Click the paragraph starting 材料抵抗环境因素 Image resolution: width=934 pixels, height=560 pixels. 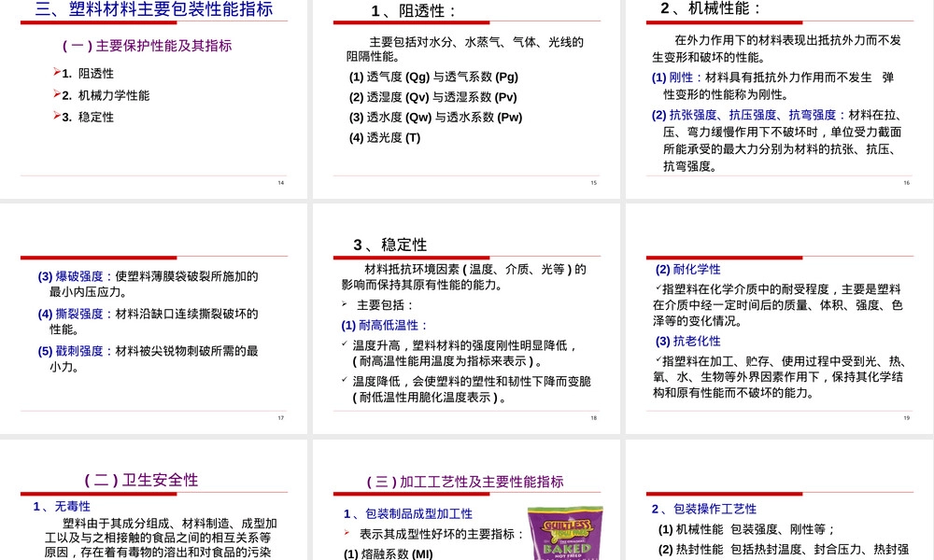pos(464,276)
